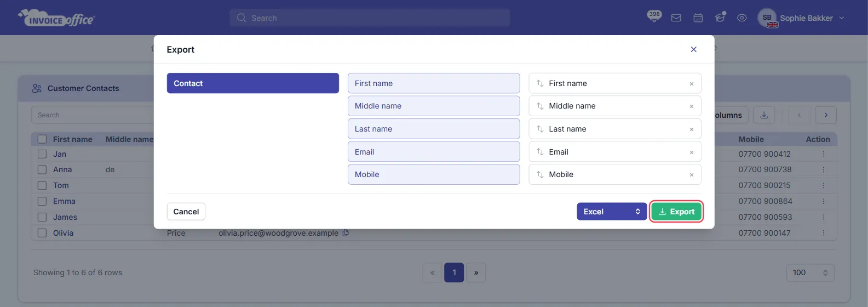Grab reorder arrows for selected Mobile

pos(540,174)
